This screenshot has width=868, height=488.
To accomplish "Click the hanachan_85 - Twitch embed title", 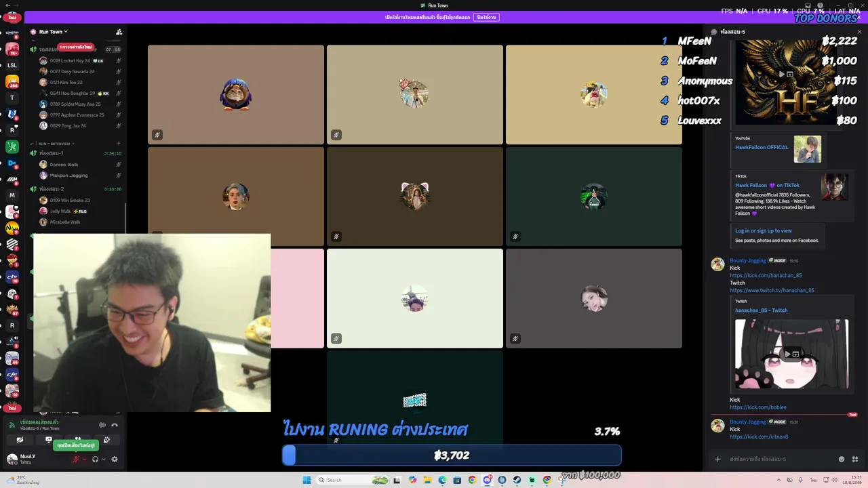I will (761, 310).
